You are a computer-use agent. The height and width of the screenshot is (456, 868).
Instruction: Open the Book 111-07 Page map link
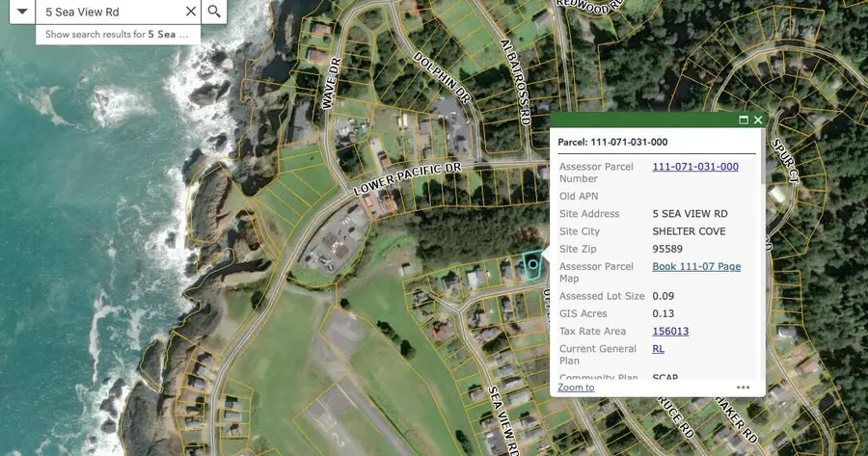[x=696, y=266]
